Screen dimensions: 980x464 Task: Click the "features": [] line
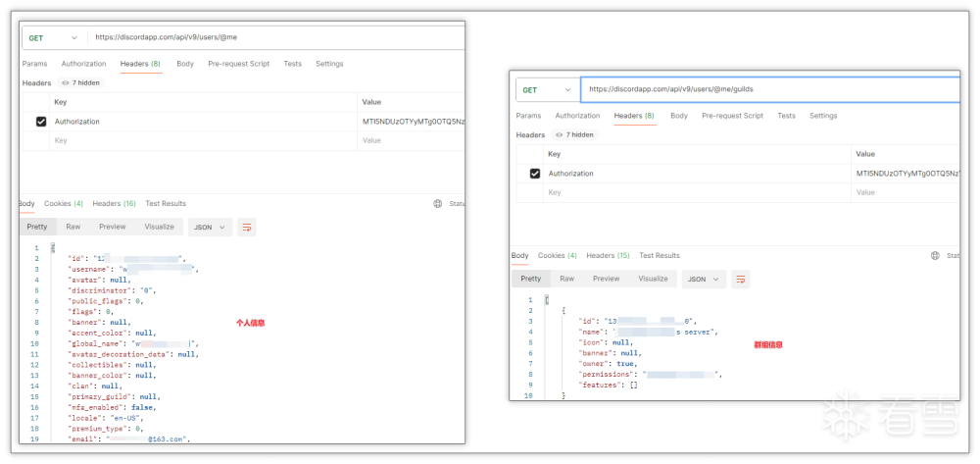(x=609, y=386)
